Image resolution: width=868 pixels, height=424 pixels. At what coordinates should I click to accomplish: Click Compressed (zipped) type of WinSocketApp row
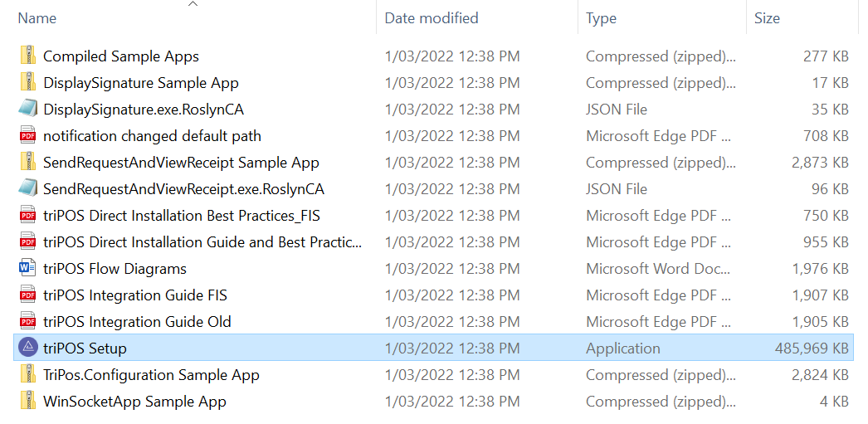(661, 402)
